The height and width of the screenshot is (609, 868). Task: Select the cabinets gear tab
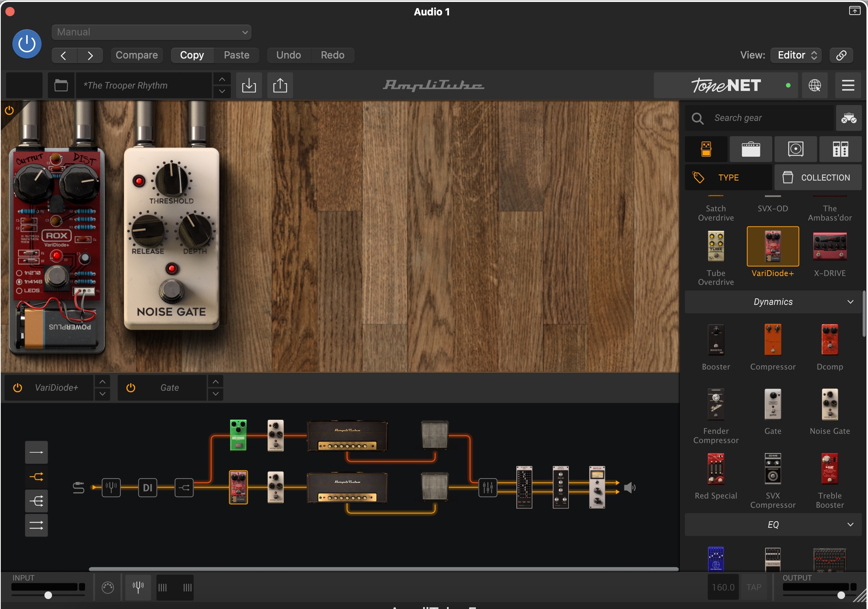tap(795, 149)
